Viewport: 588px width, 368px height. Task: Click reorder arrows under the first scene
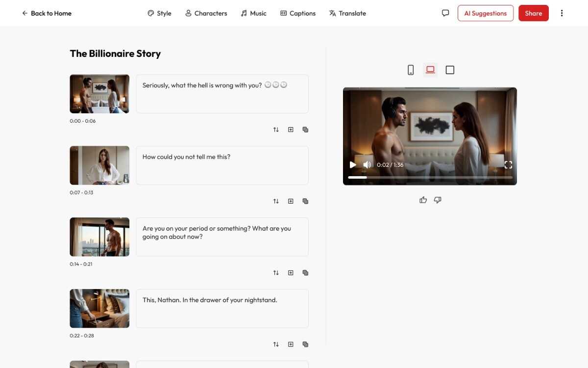pyautogui.click(x=276, y=130)
